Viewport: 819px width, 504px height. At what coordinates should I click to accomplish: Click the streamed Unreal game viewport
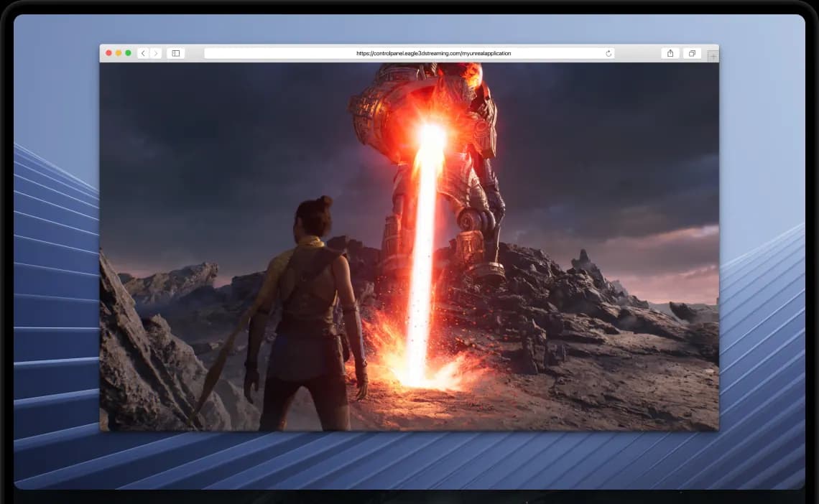pyautogui.click(x=409, y=247)
